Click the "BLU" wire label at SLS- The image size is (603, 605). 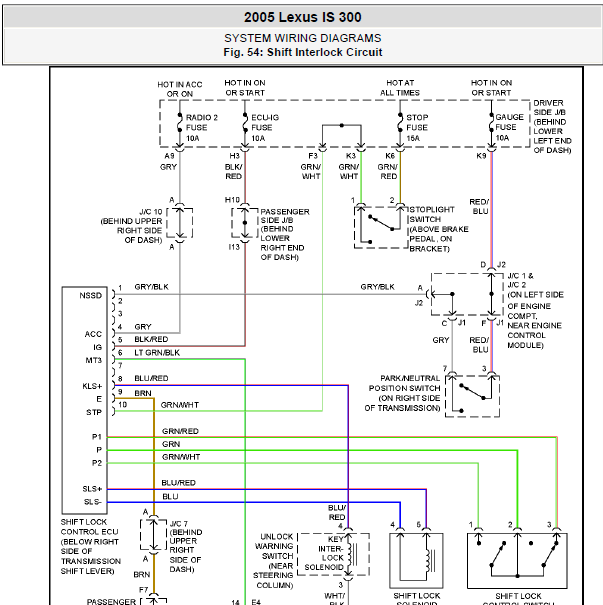click(x=170, y=497)
